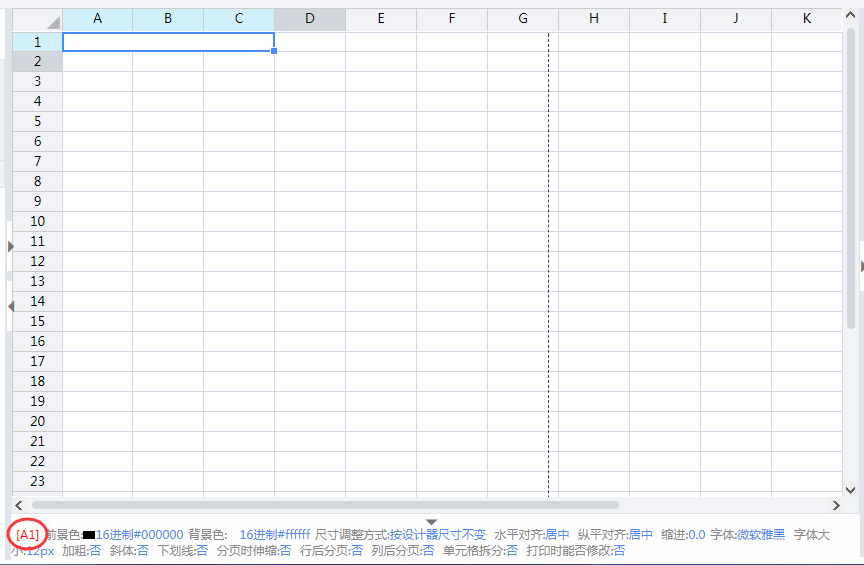Image resolution: width=864 pixels, height=565 pixels.
Task: Select row 2 header
Action: (37, 61)
